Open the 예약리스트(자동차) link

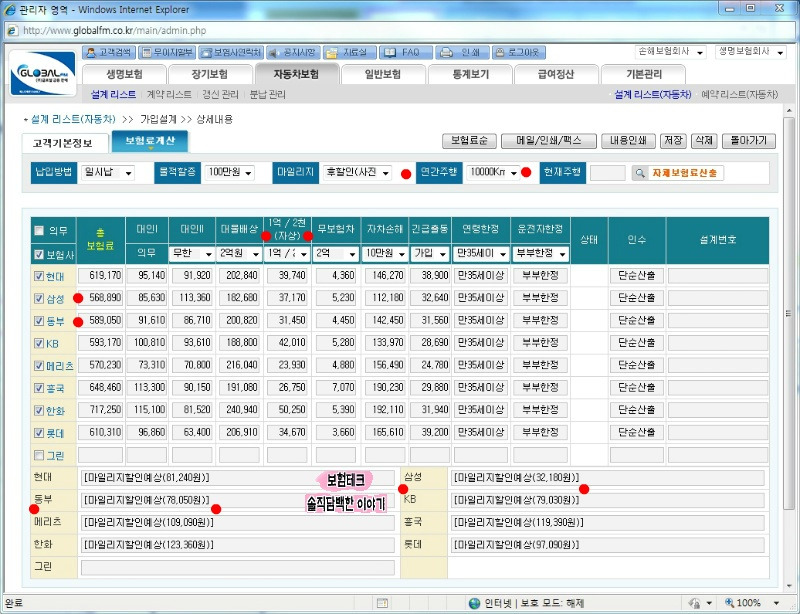pyautogui.click(x=740, y=94)
